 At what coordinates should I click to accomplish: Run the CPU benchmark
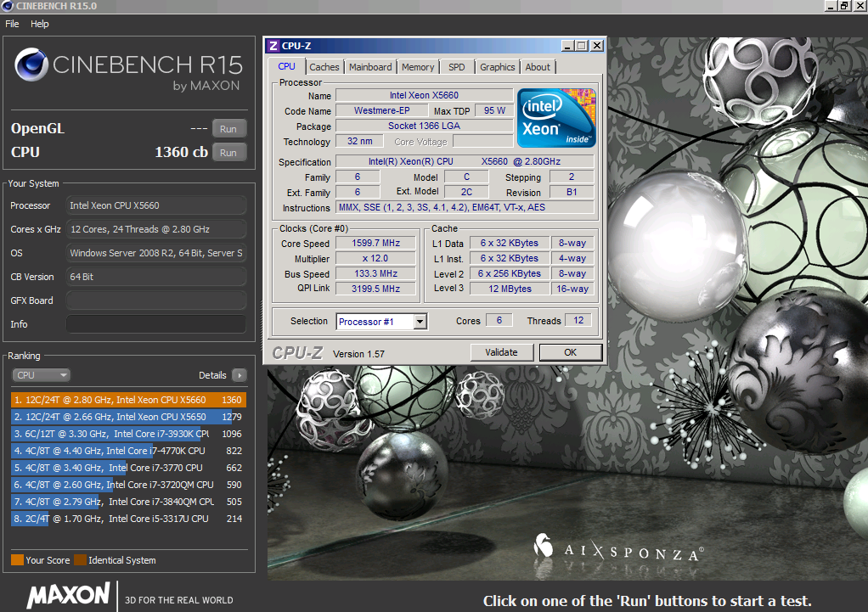coord(228,153)
